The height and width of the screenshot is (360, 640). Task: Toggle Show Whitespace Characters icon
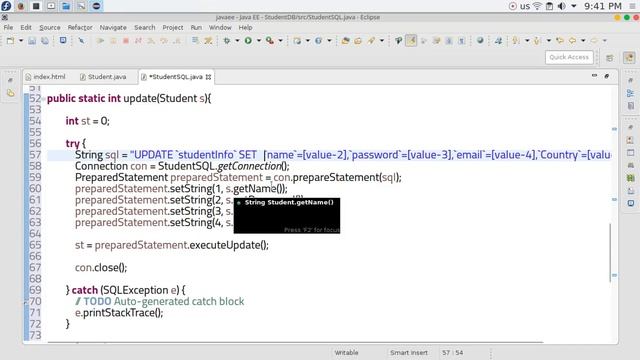[x=461, y=40]
